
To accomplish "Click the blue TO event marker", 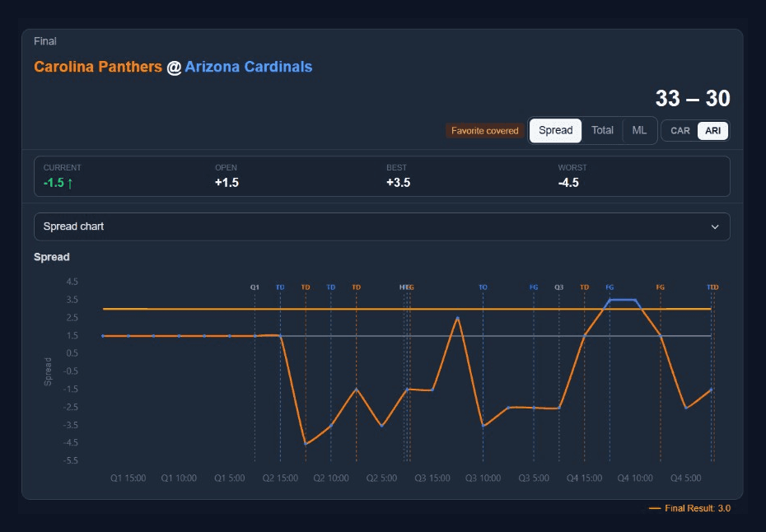I will 483,287.
